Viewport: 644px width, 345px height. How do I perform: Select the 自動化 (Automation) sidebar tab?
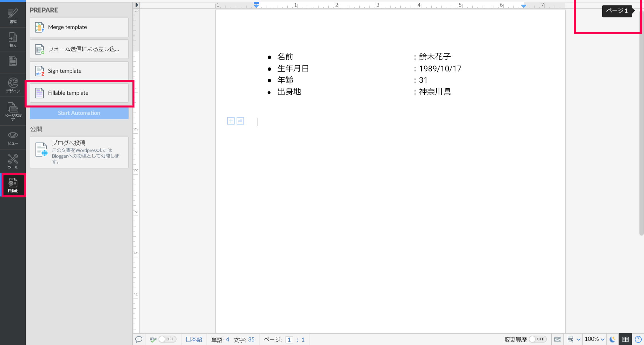click(13, 185)
